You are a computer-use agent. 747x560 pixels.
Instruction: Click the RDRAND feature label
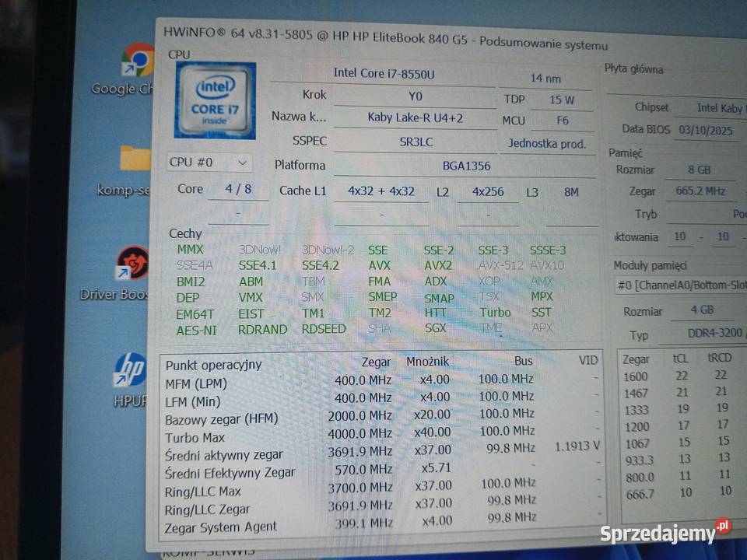click(x=262, y=330)
